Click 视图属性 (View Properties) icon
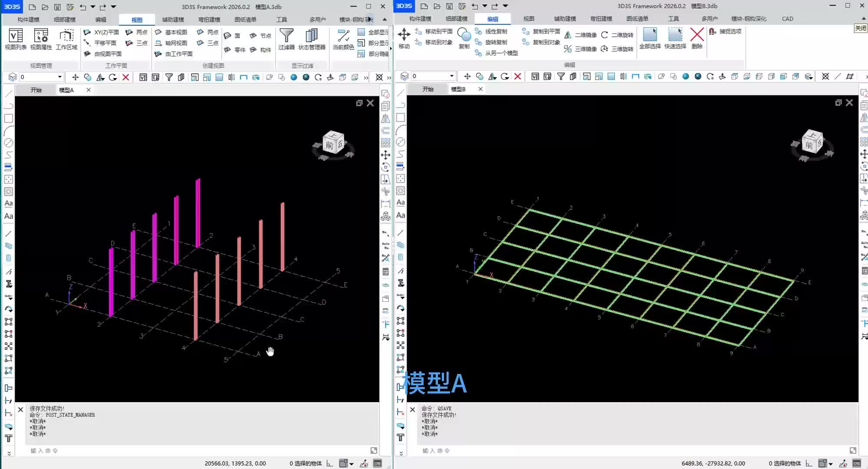Viewport: 868px width, 469px height. point(41,36)
